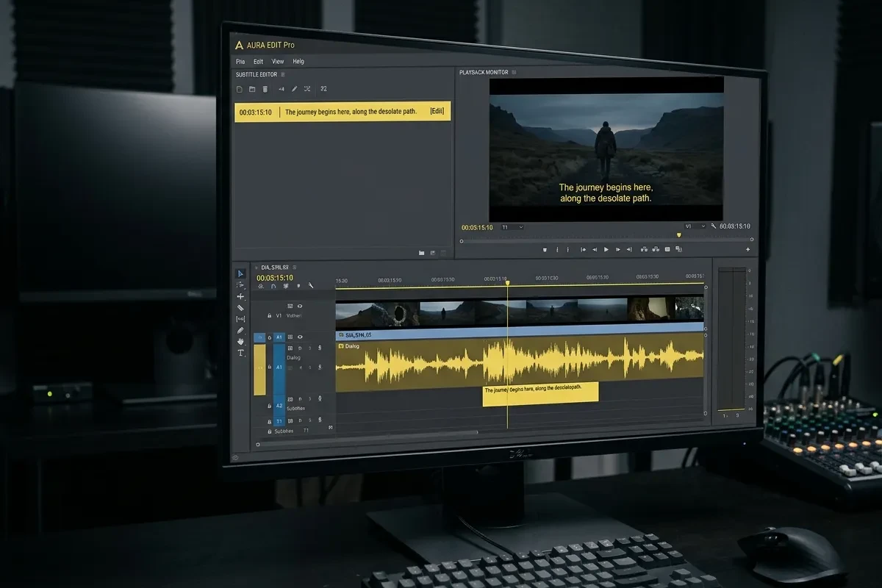
Task: Click the comparison view icon in monitor
Action: click(678, 250)
